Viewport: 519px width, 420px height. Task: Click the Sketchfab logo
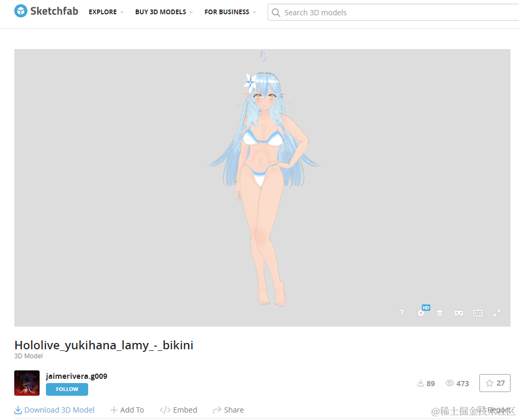[x=46, y=11]
